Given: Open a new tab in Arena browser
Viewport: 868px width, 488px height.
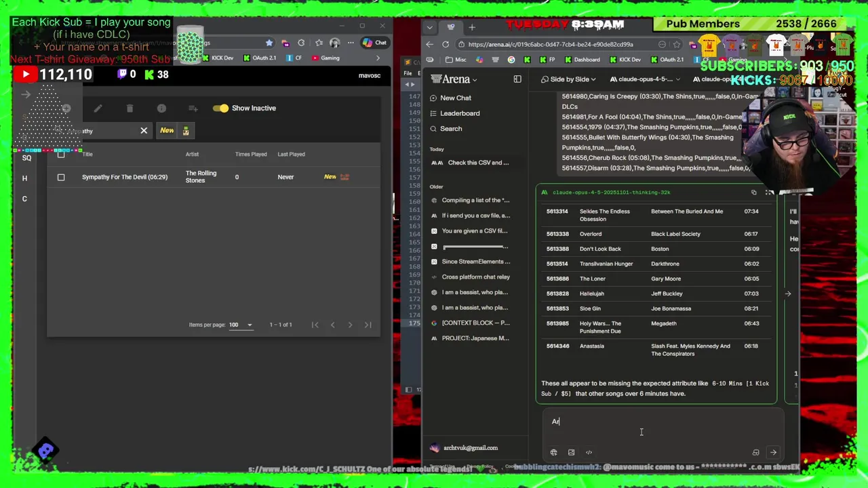Looking at the screenshot, I should coord(472,27).
